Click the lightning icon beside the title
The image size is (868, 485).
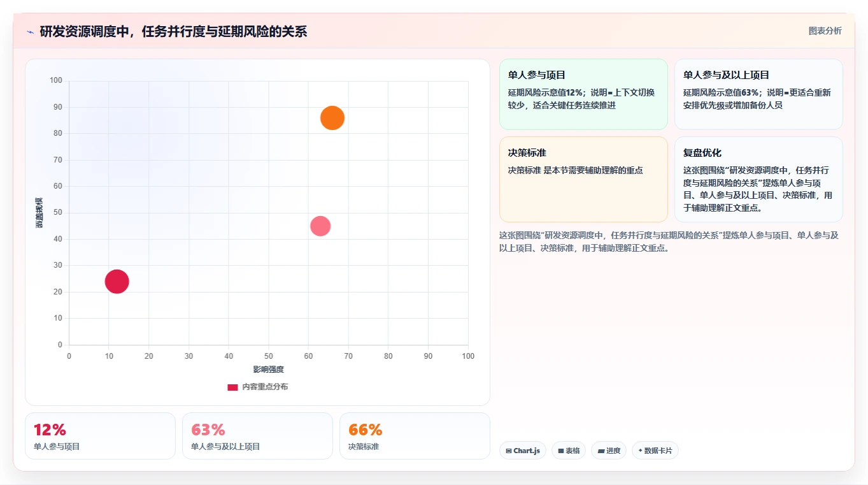[x=31, y=32]
